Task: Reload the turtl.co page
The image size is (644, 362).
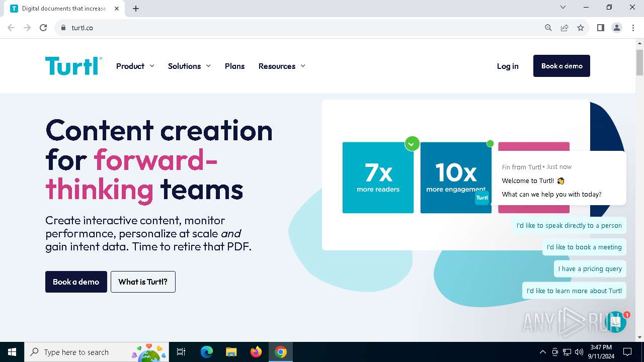Action: click(x=43, y=28)
